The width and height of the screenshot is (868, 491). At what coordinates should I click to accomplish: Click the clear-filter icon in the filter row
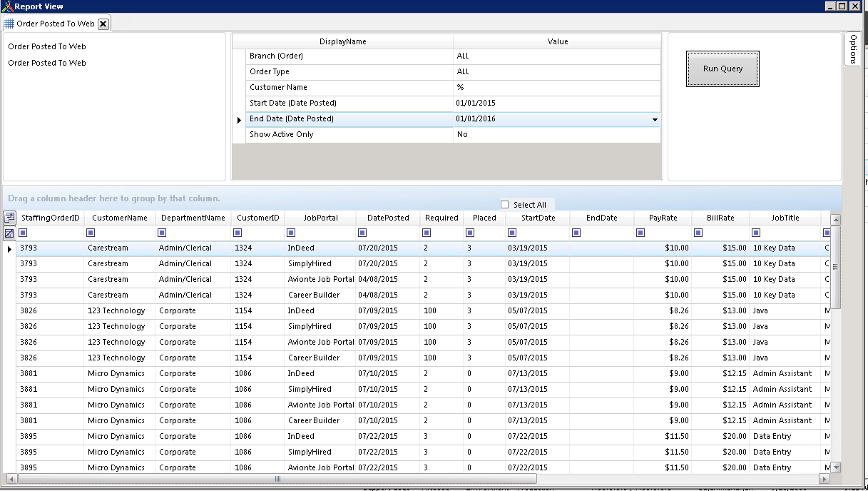9,233
